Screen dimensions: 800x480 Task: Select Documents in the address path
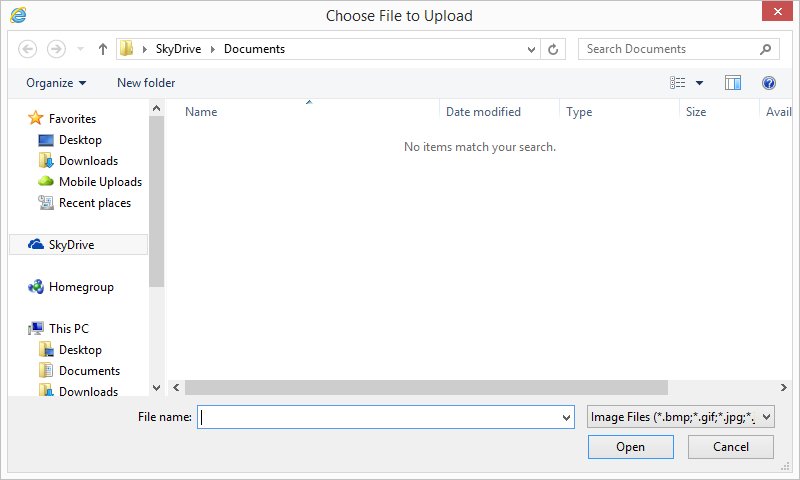[x=254, y=49]
